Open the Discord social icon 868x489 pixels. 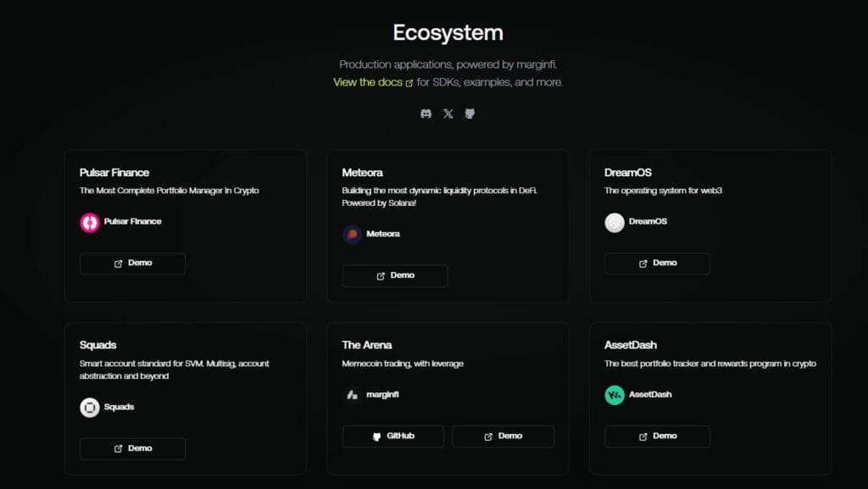(426, 114)
